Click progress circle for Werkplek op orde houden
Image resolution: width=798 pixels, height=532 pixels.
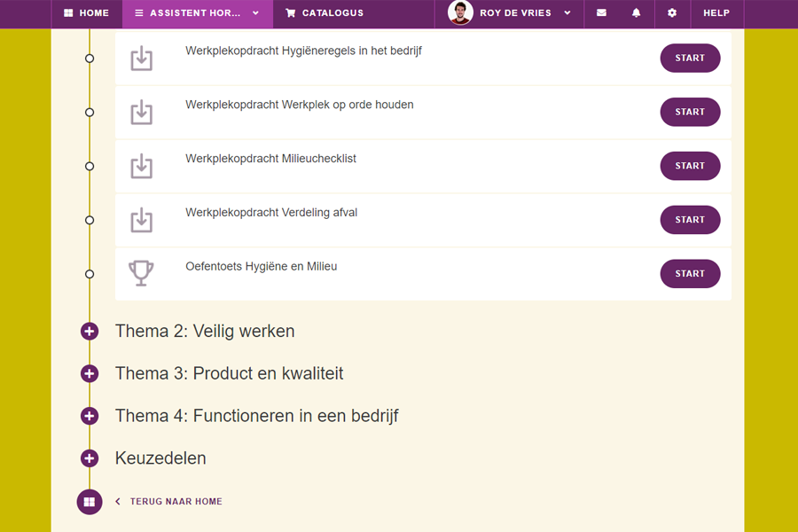pos(90,113)
